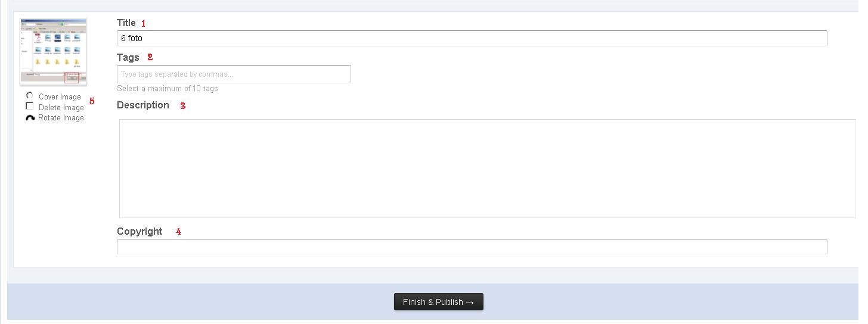Tick the Delete Image checkbox
Viewport: 868px width, 324px height.
click(30, 106)
